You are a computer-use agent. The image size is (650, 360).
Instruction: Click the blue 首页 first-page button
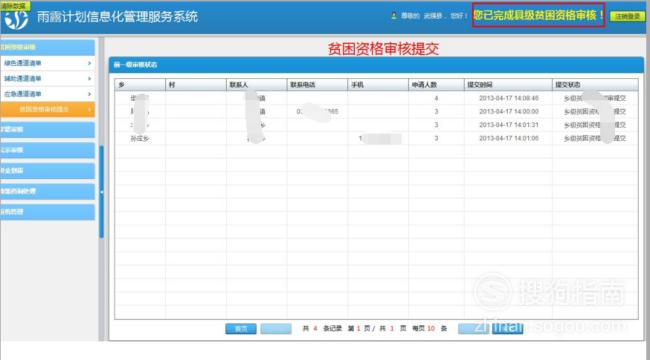pos(241,328)
